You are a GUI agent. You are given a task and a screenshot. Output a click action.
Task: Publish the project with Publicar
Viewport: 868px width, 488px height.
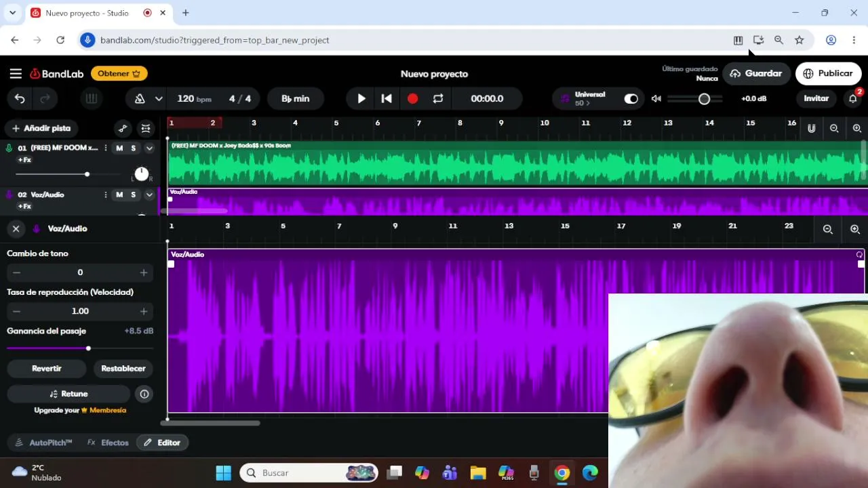pyautogui.click(x=827, y=74)
